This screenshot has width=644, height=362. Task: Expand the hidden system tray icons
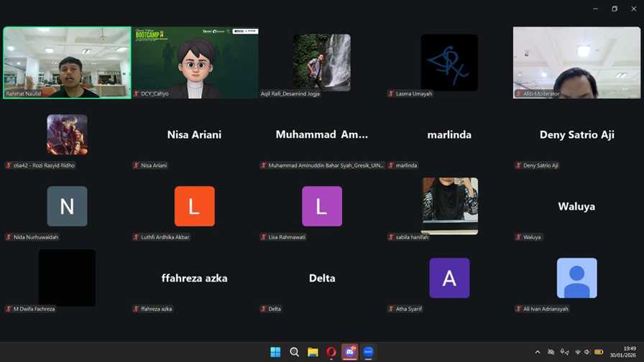[538, 352]
